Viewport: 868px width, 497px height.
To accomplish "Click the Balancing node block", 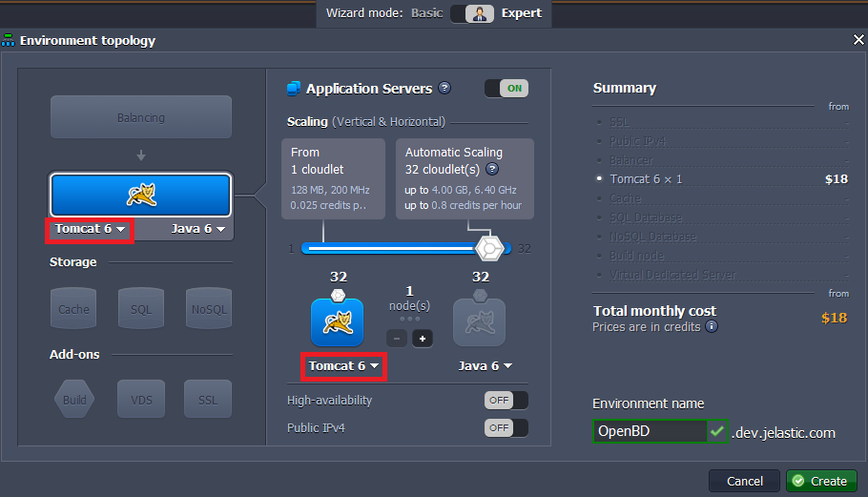I will coord(141,117).
